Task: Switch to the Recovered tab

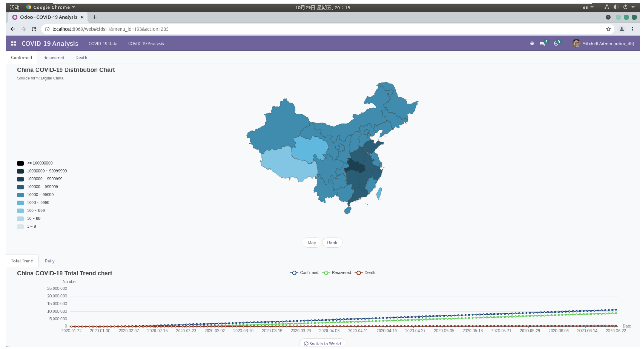Action: [54, 58]
